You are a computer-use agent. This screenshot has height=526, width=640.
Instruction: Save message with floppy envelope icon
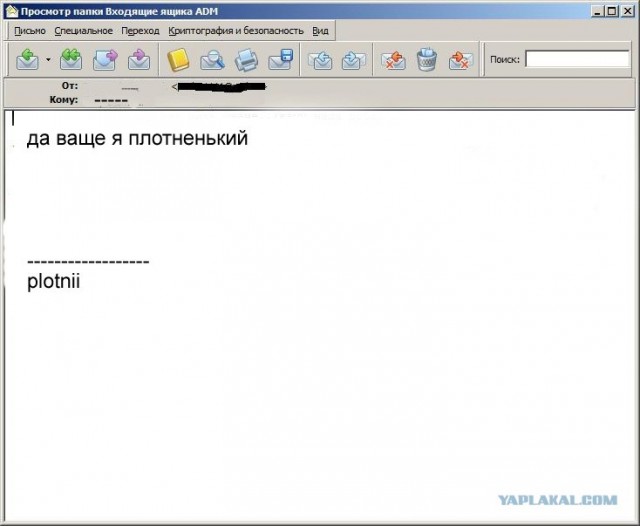(x=281, y=60)
